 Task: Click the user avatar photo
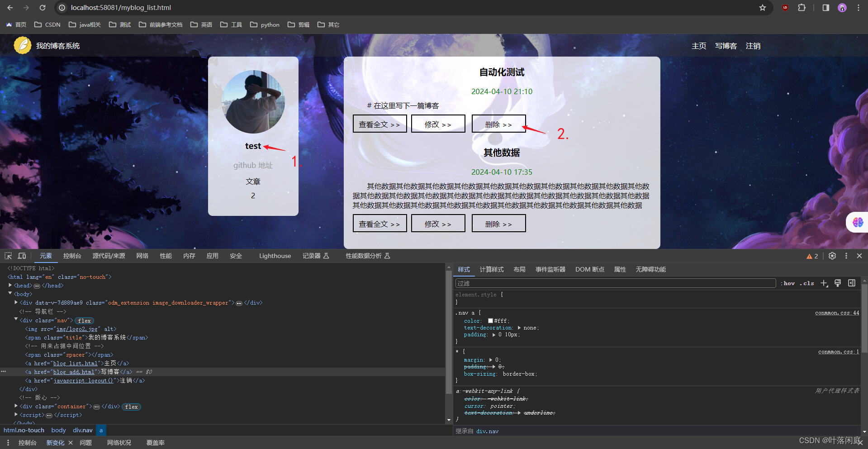[x=253, y=101]
